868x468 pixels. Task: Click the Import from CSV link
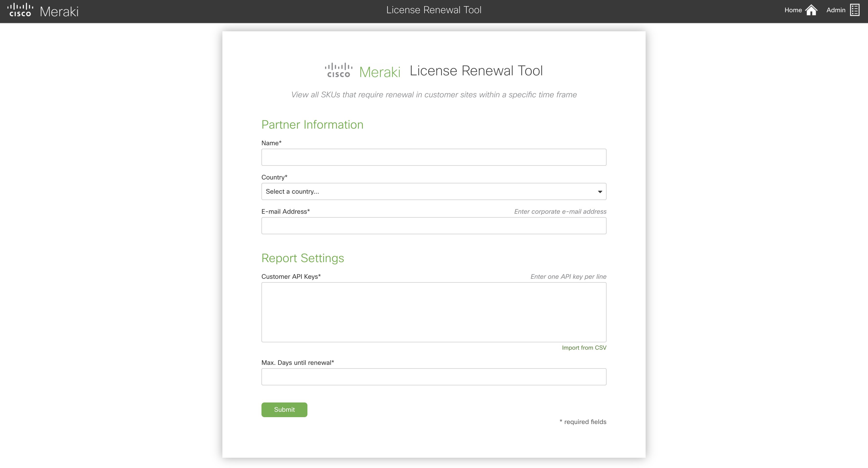pyautogui.click(x=584, y=348)
